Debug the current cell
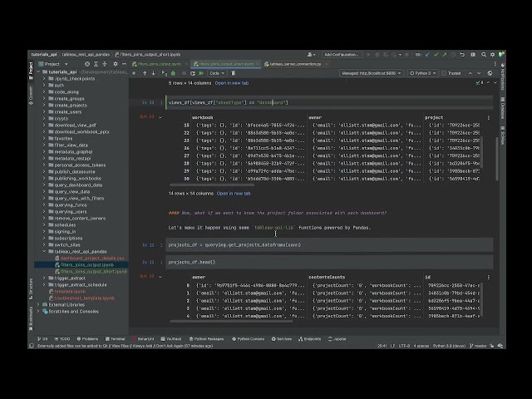532x399 pixels. point(173,73)
